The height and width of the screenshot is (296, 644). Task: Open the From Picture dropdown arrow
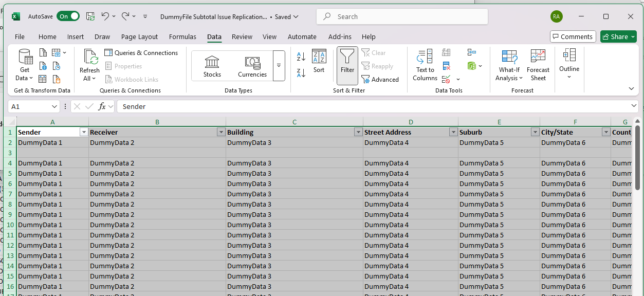[x=64, y=52]
